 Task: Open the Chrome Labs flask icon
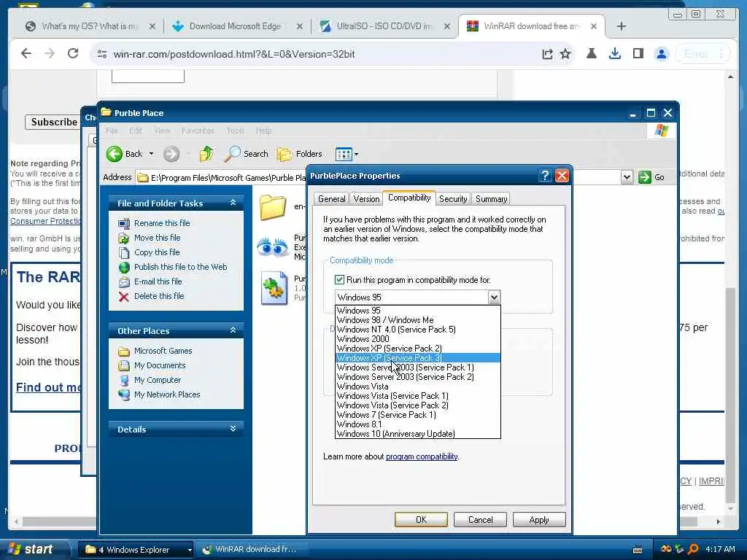[x=591, y=54]
